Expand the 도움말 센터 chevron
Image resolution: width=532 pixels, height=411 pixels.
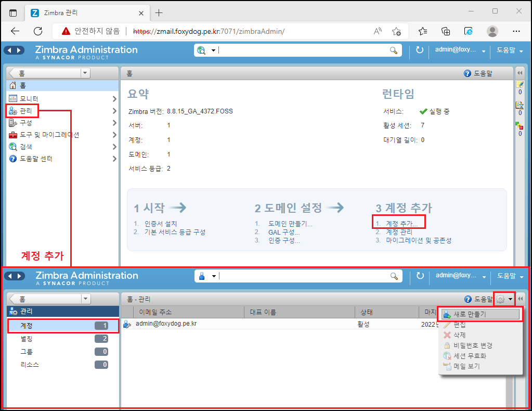[x=114, y=159]
